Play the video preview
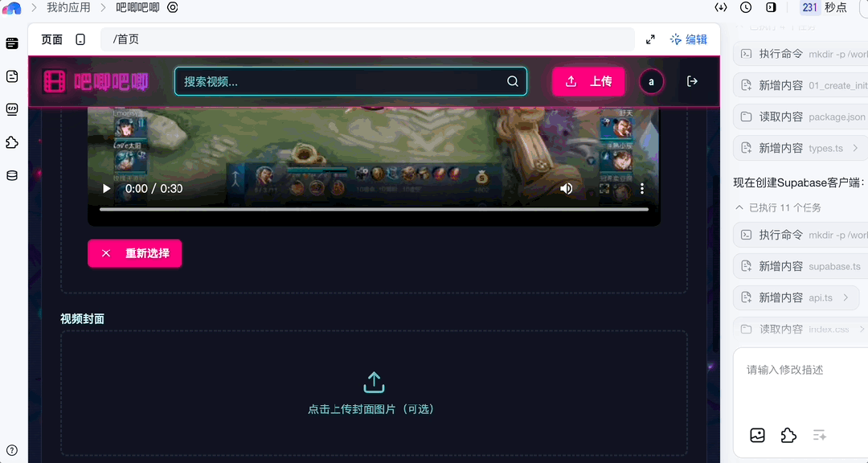The width and height of the screenshot is (868, 463). coord(105,188)
